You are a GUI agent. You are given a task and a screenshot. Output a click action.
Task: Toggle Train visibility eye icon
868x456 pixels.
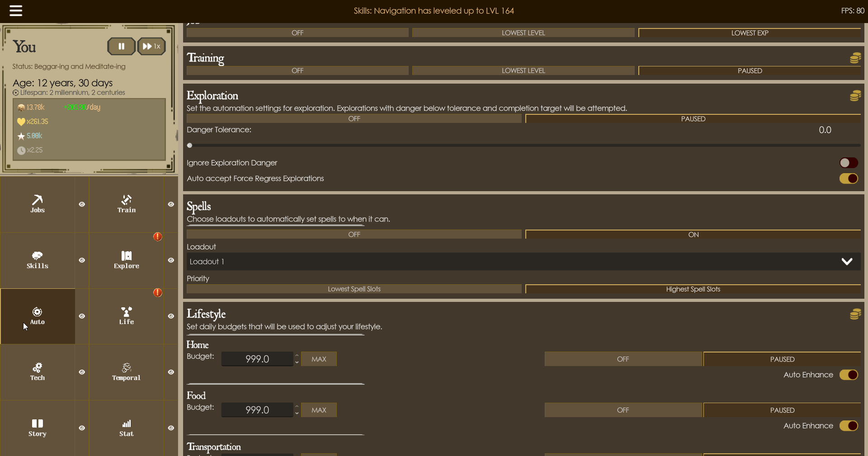click(x=171, y=204)
